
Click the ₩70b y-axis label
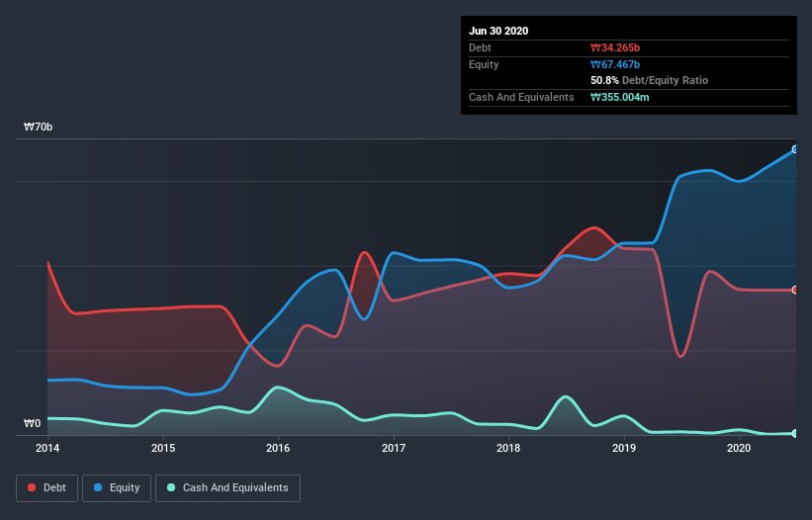(39, 128)
